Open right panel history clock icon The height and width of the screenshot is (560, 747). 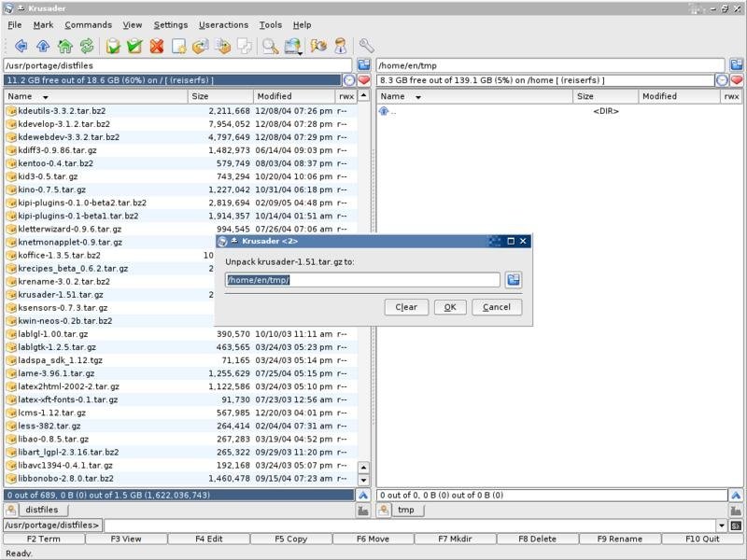coord(722,80)
